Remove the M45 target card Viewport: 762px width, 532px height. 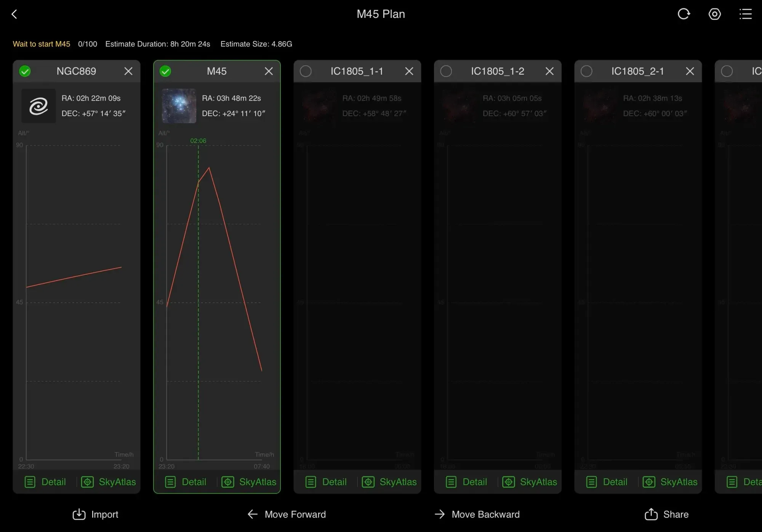click(269, 71)
